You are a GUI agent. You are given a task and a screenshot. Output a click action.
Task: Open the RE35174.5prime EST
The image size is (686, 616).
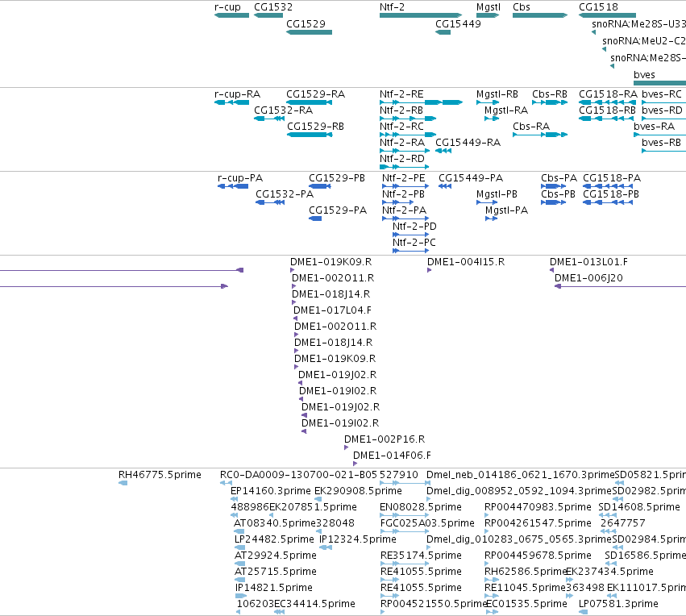(x=404, y=564)
